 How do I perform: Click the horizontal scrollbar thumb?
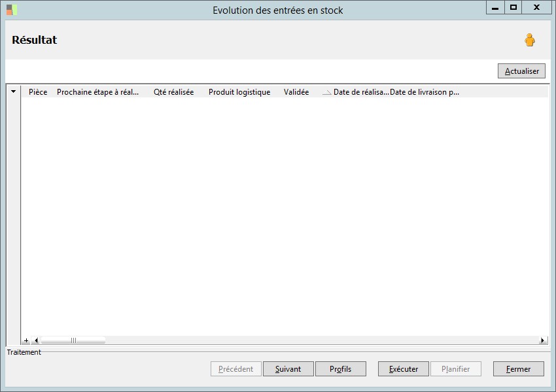click(73, 340)
